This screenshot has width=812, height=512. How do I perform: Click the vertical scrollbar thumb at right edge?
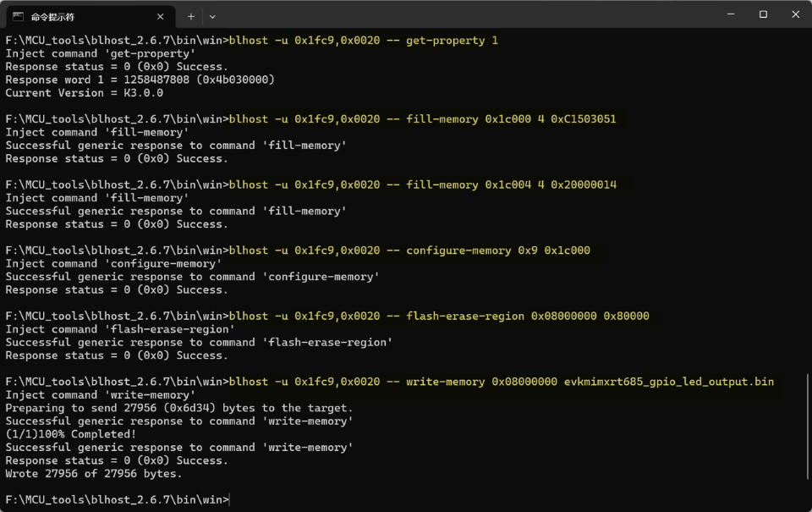click(807, 427)
